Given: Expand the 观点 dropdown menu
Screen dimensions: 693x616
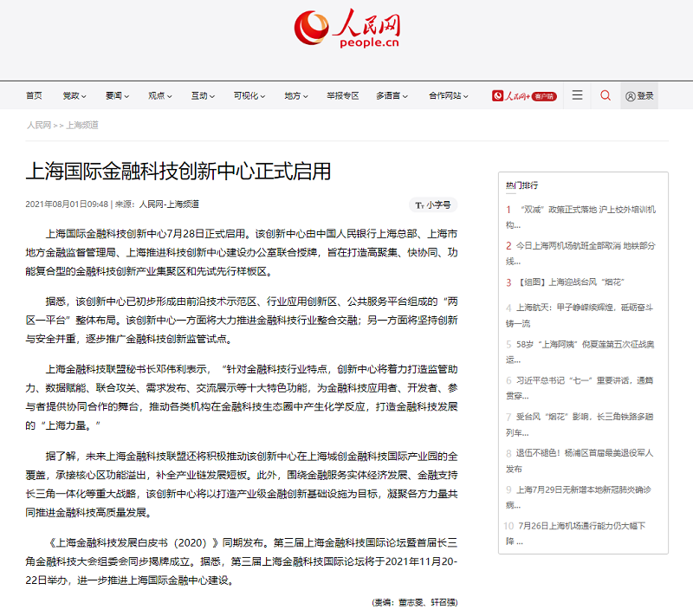Looking at the screenshot, I should coord(159,96).
